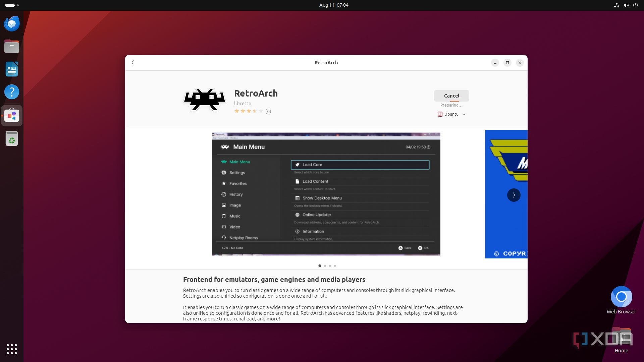The height and width of the screenshot is (362, 644).
Task: Go back with the header back arrow
Action: pyautogui.click(x=133, y=63)
